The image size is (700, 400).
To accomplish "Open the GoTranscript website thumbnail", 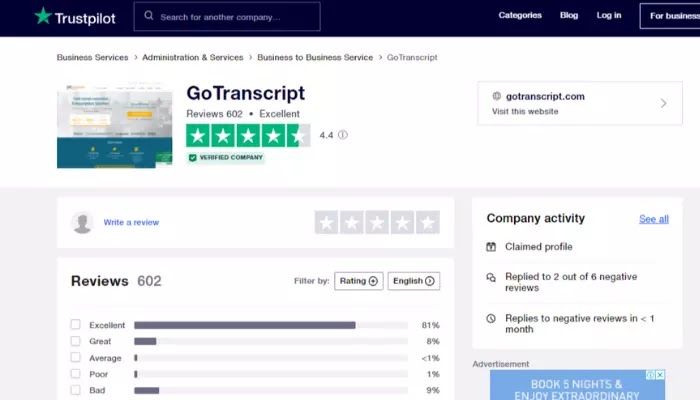I will click(115, 126).
